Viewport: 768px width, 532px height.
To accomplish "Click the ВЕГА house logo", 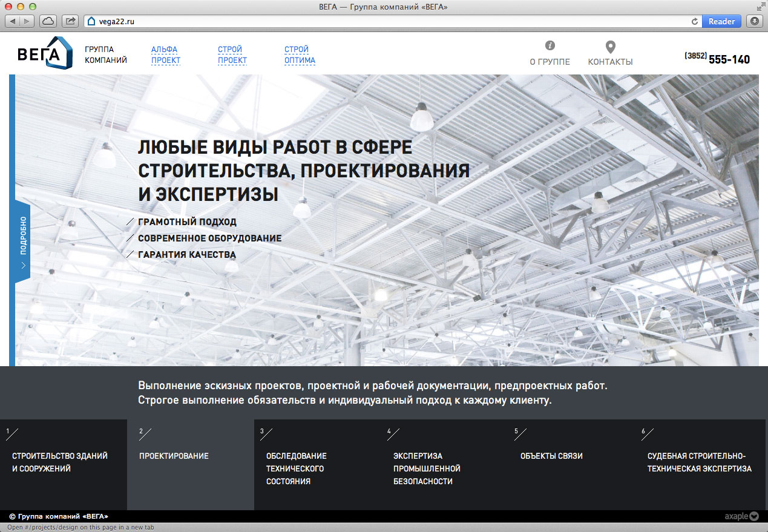I will click(45, 53).
